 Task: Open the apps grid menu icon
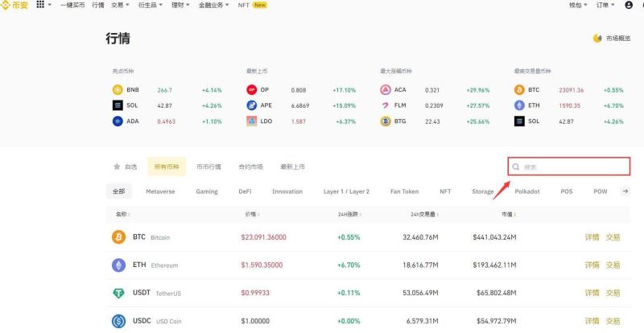39,5
